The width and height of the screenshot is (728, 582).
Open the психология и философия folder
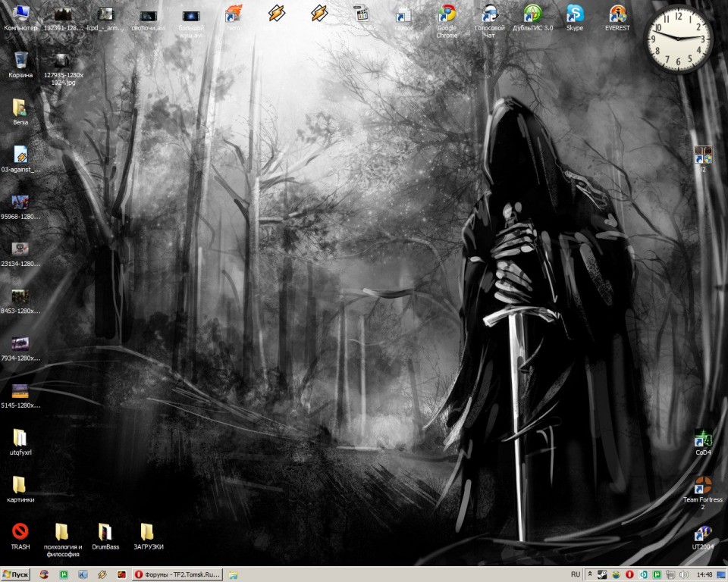[63, 540]
